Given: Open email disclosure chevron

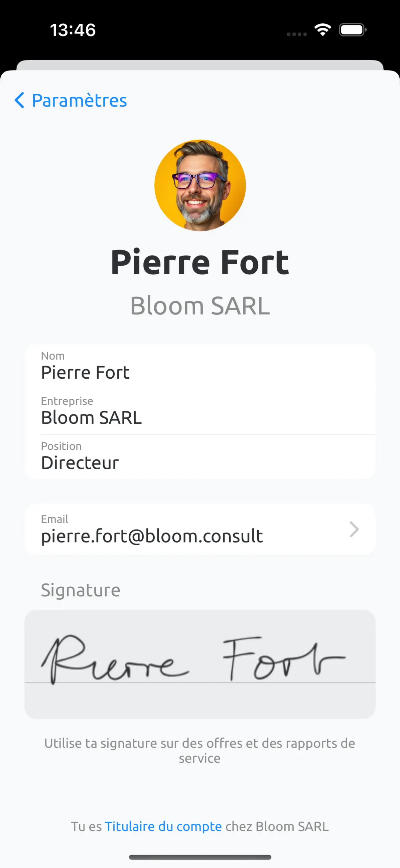Looking at the screenshot, I should pos(354,529).
